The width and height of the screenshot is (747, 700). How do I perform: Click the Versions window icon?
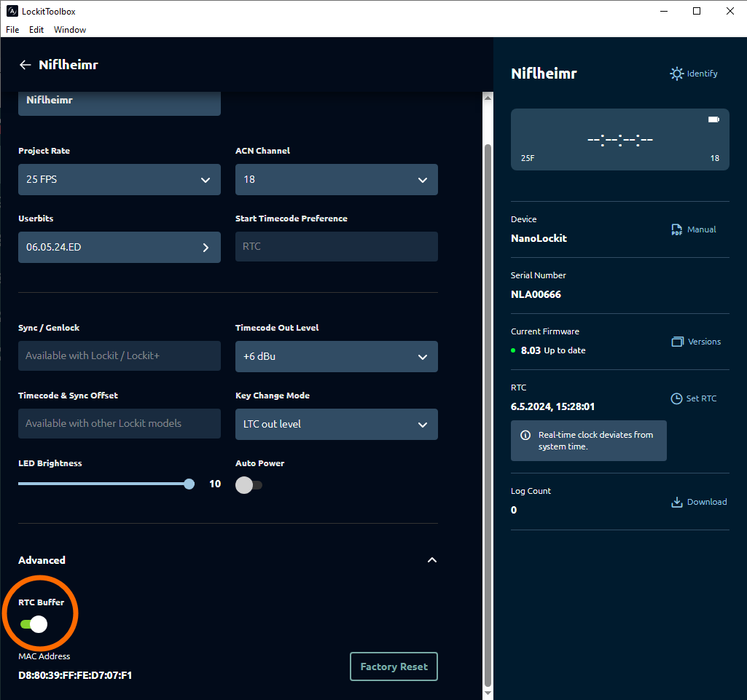click(x=677, y=342)
